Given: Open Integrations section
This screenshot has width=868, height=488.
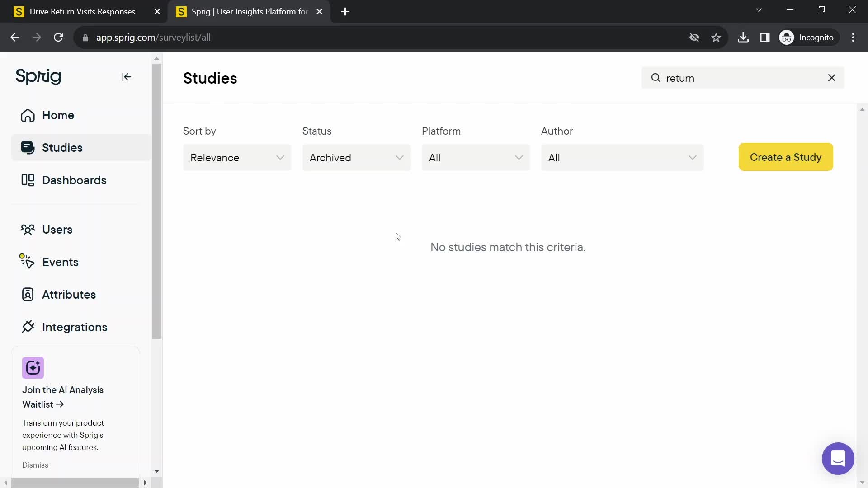Looking at the screenshot, I should click(75, 327).
